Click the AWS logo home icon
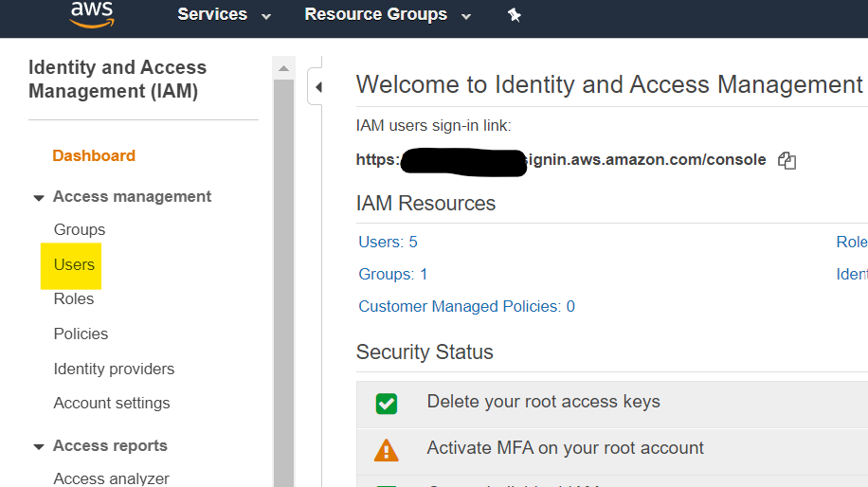Image resolution: width=868 pixels, height=487 pixels. point(92,13)
